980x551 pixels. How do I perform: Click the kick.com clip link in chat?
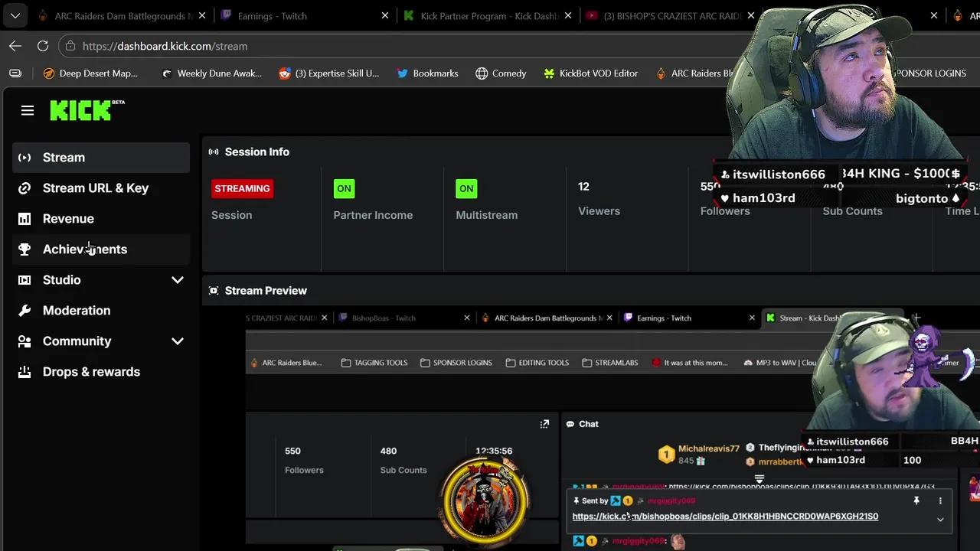click(725, 516)
